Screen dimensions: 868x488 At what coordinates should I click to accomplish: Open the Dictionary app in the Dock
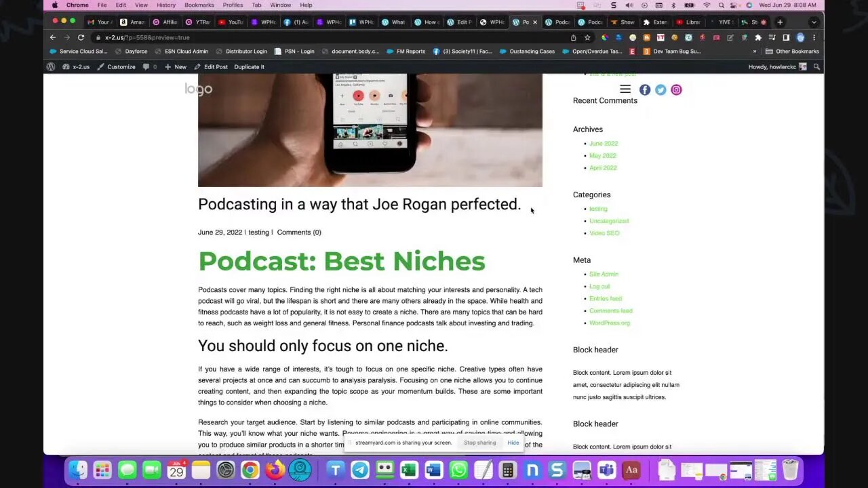tap(631, 470)
